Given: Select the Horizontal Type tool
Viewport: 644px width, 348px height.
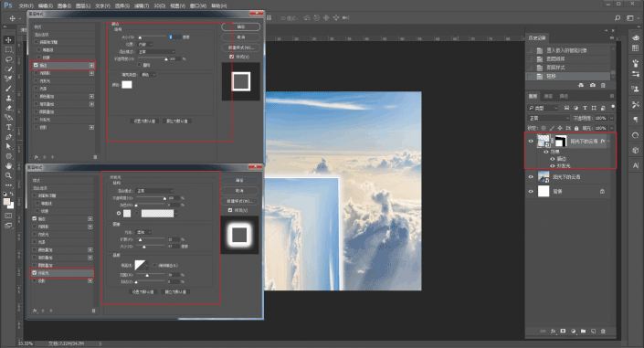Looking at the screenshot, I should coord(8,127).
